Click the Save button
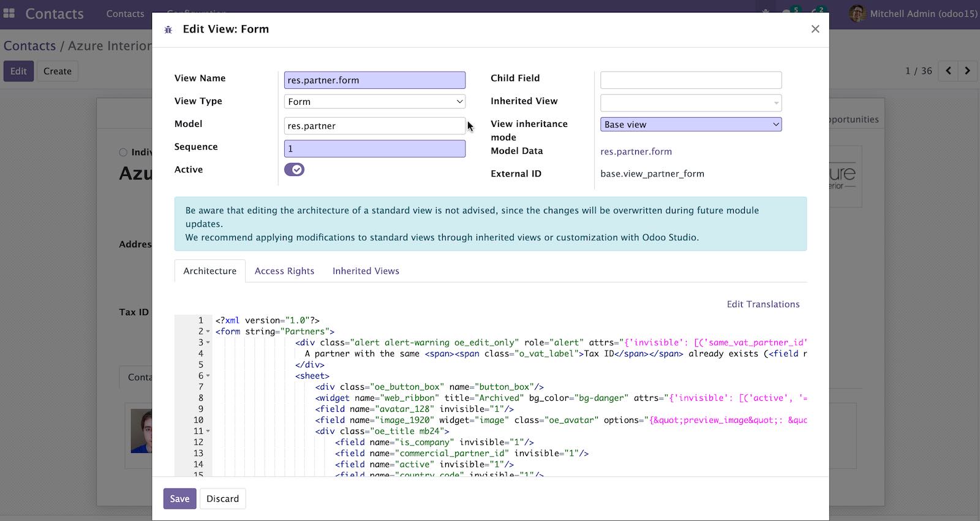The width and height of the screenshot is (980, 521). tap(179, 499)
